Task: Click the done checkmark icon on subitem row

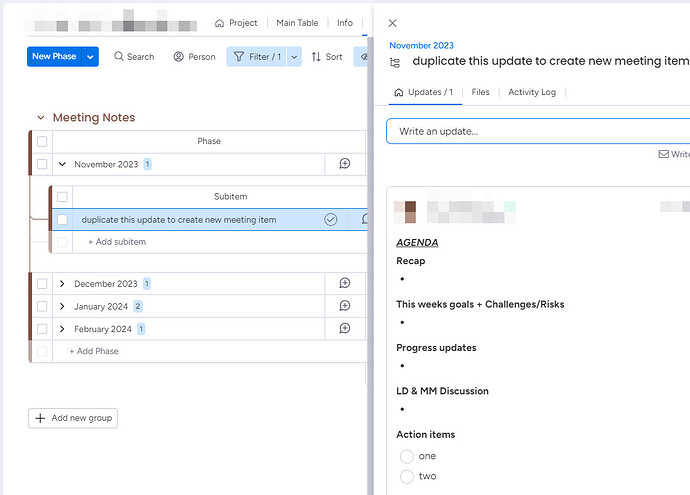Action: pos(330,219)
